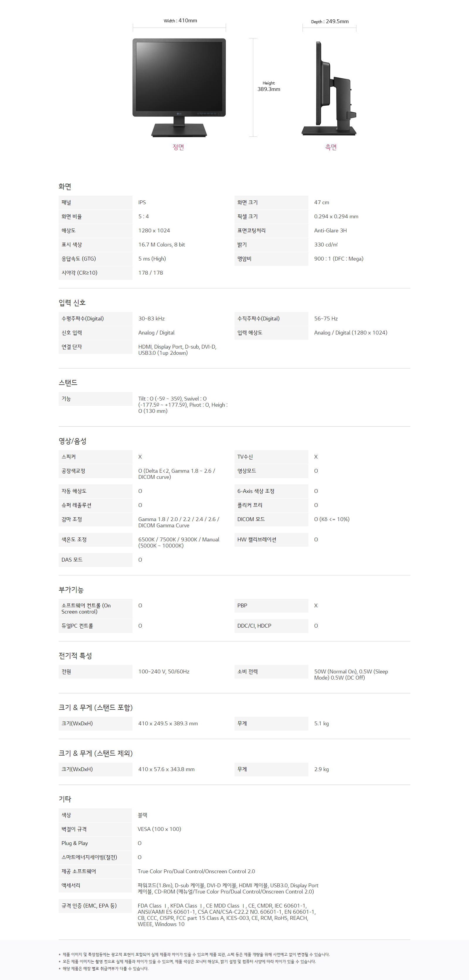
Task: Click the 1280 x 1024 resolution value
Action: coord(154,231)
